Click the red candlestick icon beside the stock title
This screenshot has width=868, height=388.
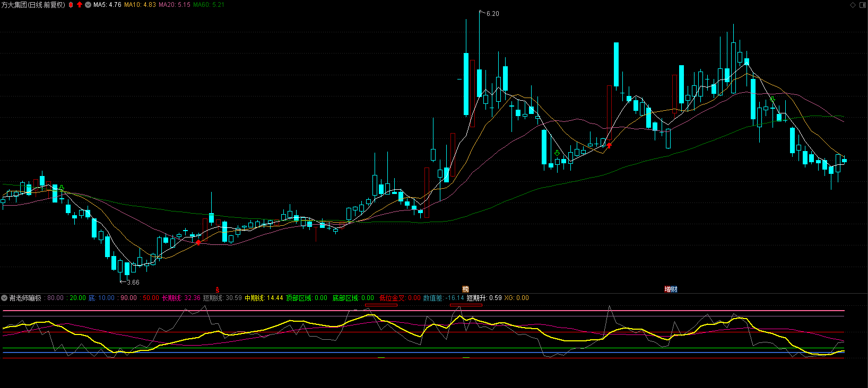71,5
